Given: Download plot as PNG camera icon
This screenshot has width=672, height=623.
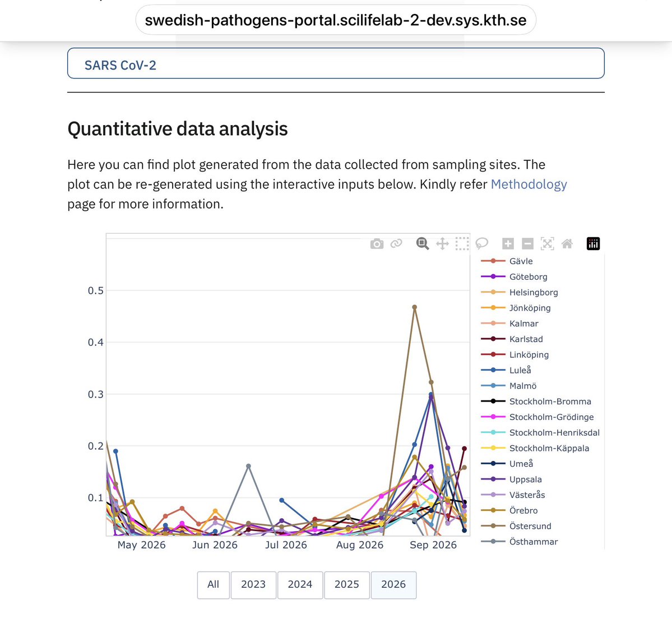Looking at the screenshot, I should (x=377, y=244).
